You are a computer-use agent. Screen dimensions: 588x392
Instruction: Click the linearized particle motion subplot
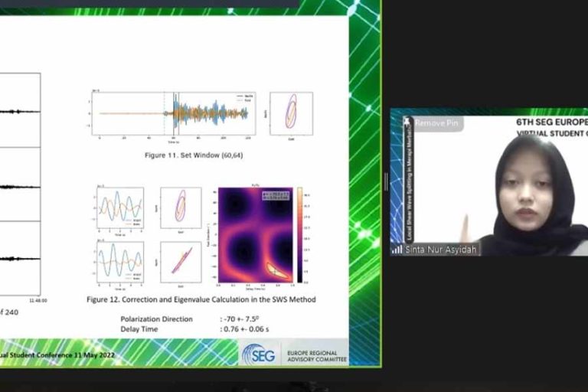181,262
